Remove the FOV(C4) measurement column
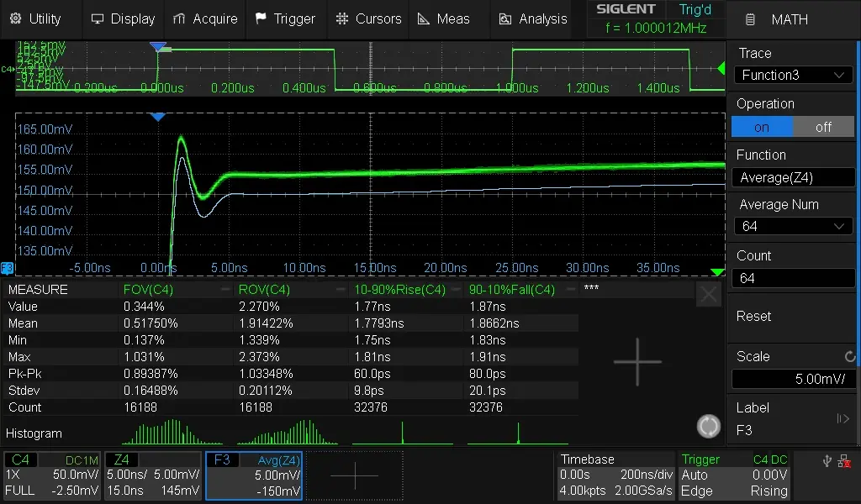861x504 pixels. [224, 290]
